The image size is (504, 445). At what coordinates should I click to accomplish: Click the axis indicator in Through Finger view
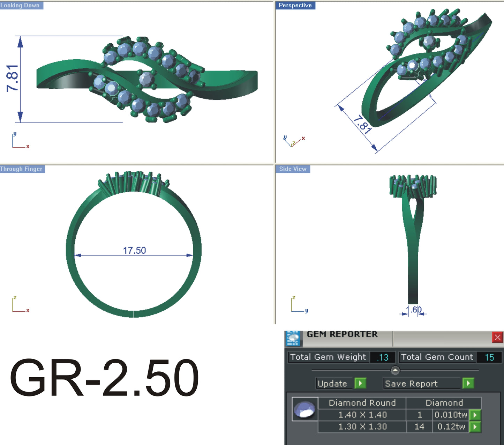point(20,304)
